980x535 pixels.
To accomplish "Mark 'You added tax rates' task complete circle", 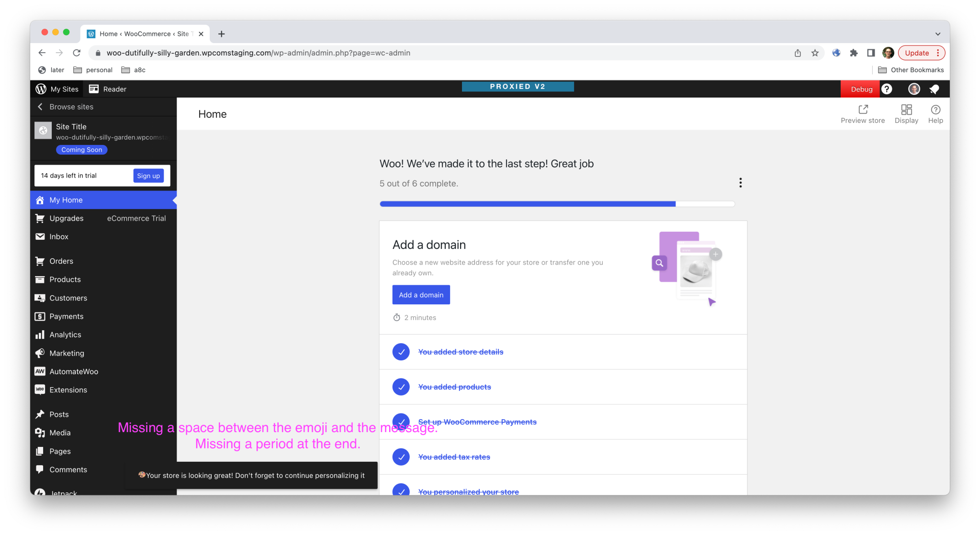I will pyautogui.click(x=401, y=457).
